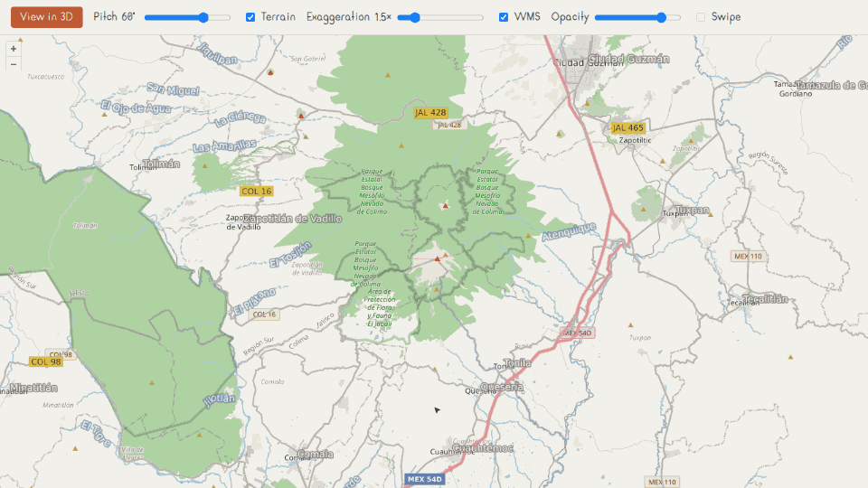Click the Tuxpan town label
Screen dimensions: 868x488
692,211
